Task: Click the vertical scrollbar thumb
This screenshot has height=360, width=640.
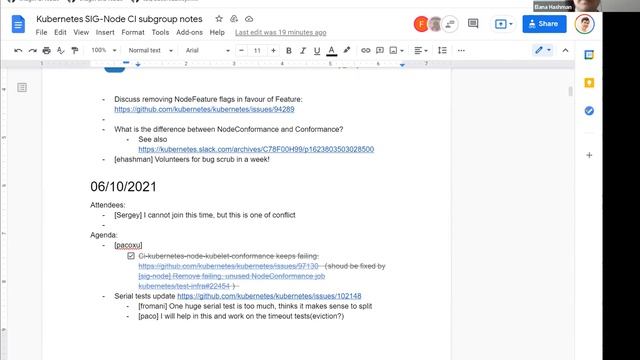Action: pyautogui.click(x=570, y=91)
